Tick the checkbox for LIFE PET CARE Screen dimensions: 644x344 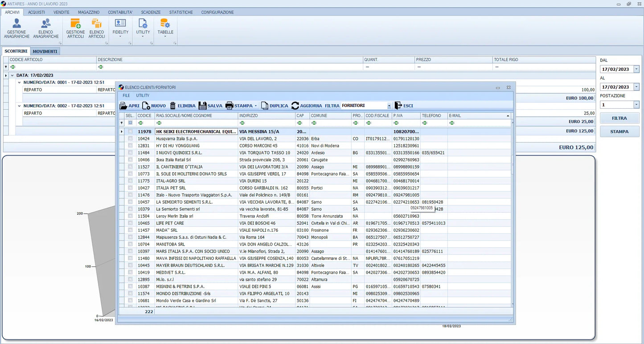[x=130, y=223]
